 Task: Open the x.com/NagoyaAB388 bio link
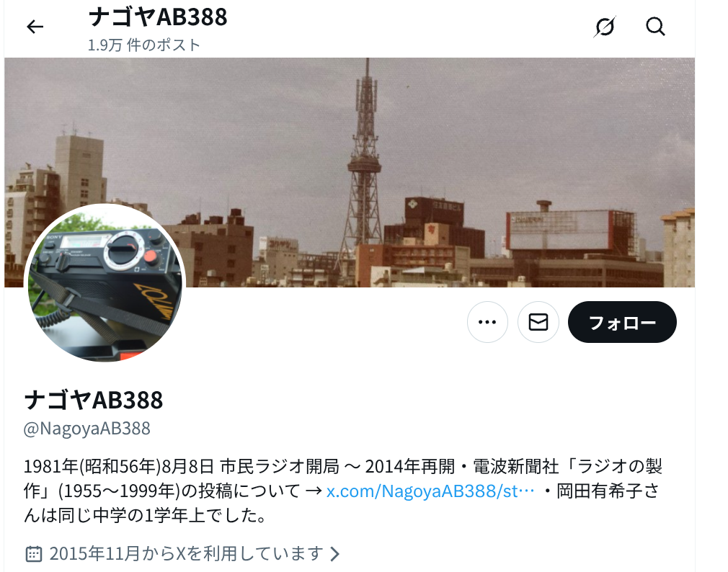[430, 491]
